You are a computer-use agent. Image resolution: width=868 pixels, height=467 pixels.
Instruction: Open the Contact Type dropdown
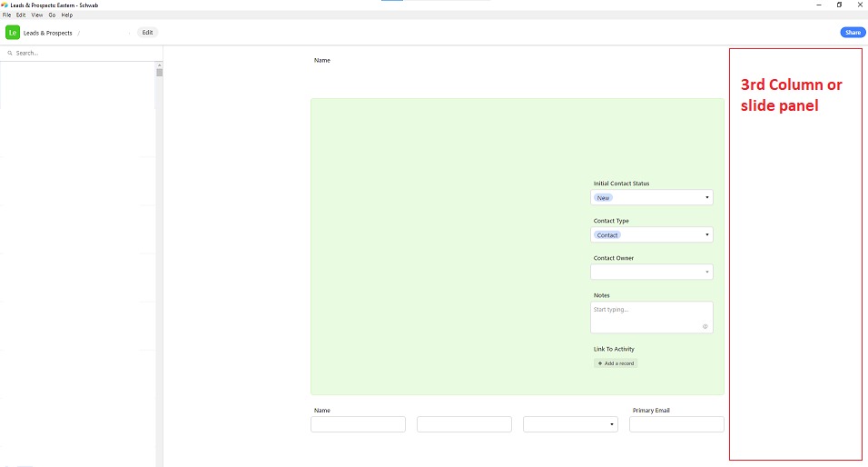click(652, 235)
